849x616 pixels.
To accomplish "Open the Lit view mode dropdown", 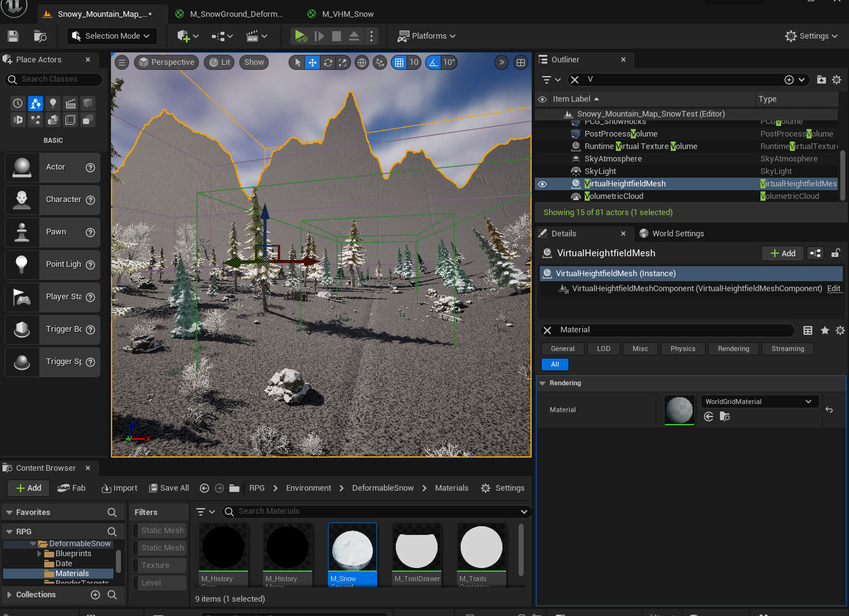I will pos(219,62).
